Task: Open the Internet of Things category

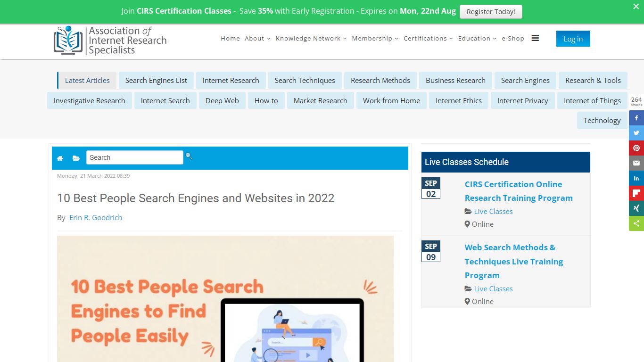Action: click(x=592, y=101)
